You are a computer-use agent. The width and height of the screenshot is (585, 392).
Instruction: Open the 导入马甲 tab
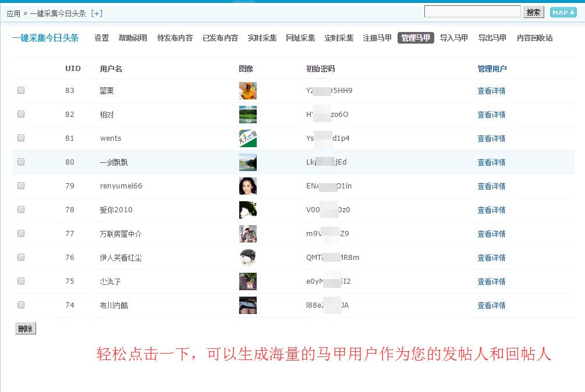pyautogui.click(x=454, y=38)
